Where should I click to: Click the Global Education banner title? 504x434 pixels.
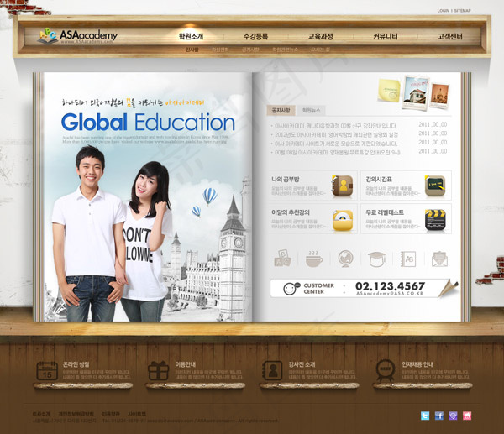point(148,122)
